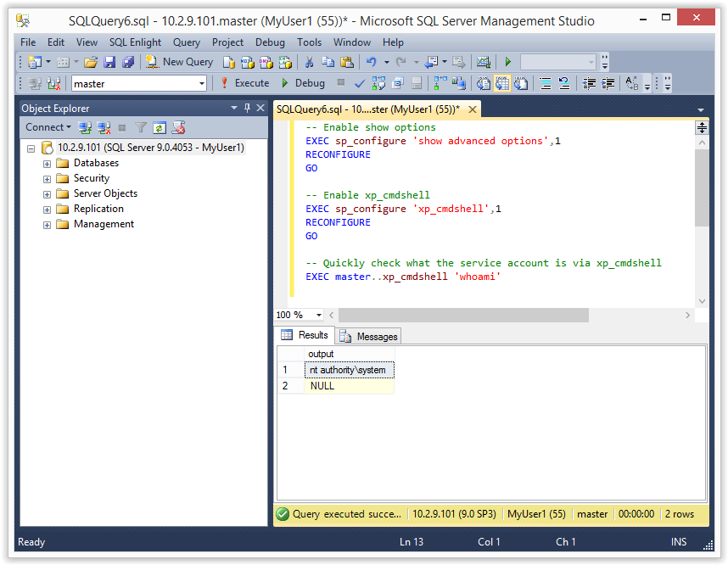Click the split editor window handle
The height and width of the screenshot is (565, 728).
coord(702,127)
